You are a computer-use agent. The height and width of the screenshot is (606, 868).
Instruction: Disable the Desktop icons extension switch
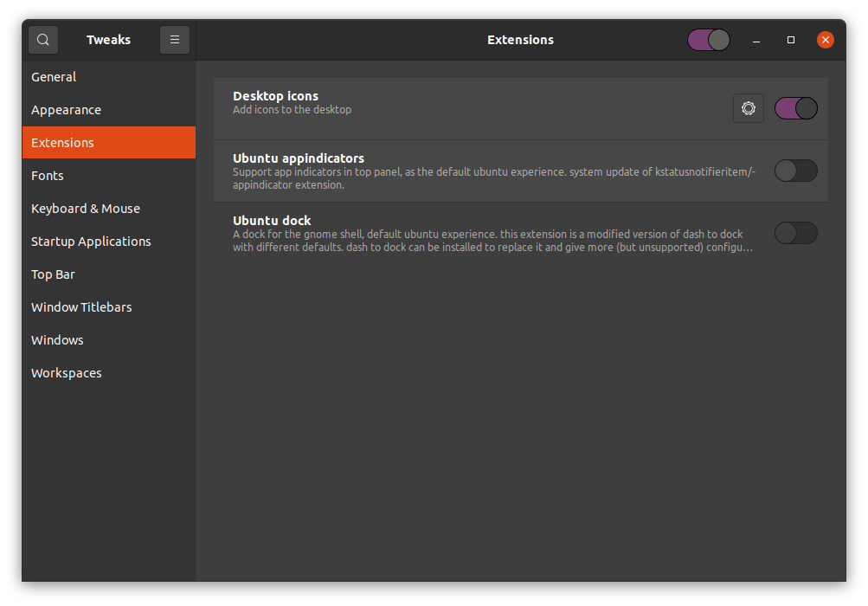pos(795,108)
